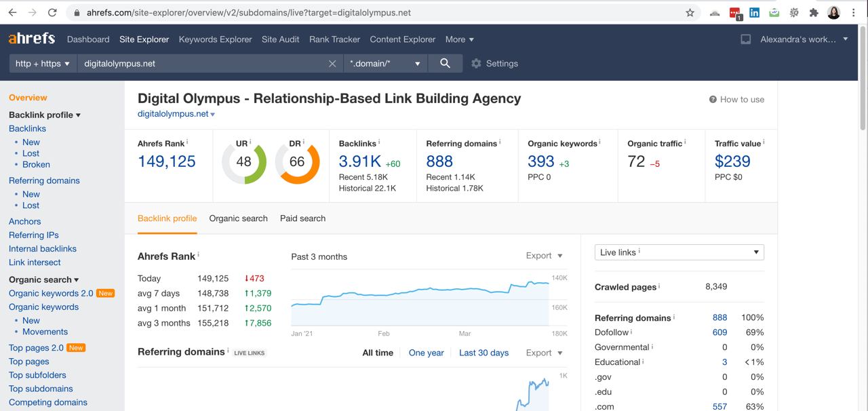Image resolution: width=868 pixels, height=411 pixels.
Task: Click the site lock icon in address bar
Action: (76, 13)
